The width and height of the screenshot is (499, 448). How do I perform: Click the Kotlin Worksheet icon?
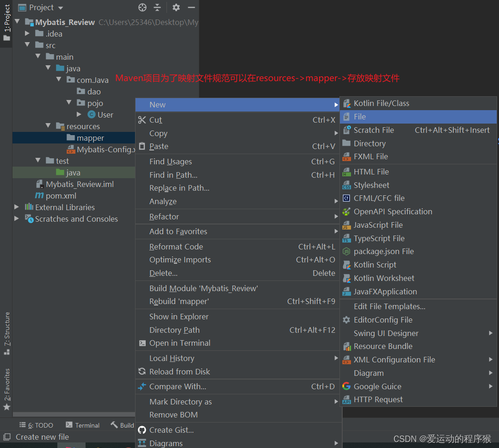(x=346, y=278)
